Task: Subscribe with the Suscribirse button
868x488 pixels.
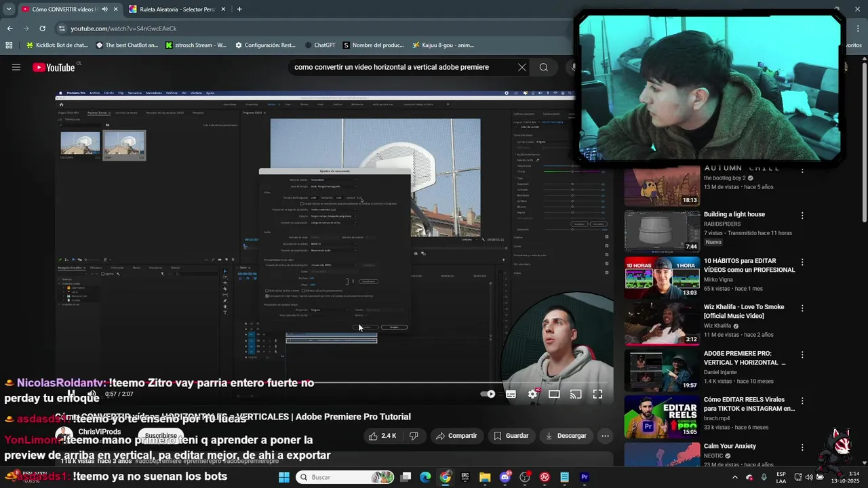Action: coord(161,436)
